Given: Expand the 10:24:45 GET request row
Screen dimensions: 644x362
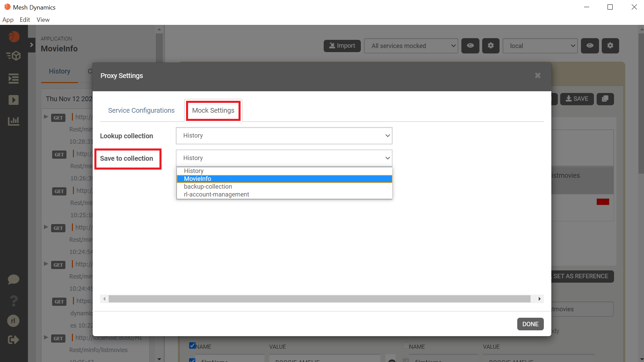Looking at the screenshot, I should (x=46, y=264).
